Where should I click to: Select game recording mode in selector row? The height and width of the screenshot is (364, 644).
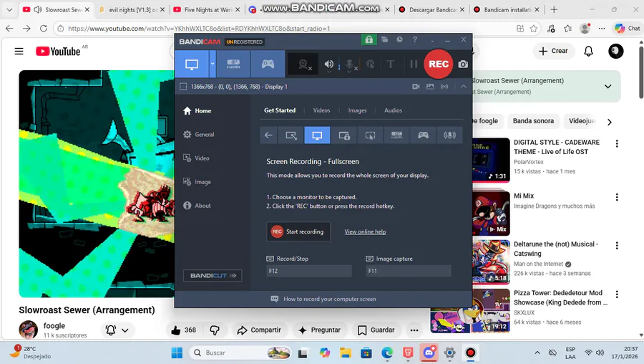click(x=423, y=135)
